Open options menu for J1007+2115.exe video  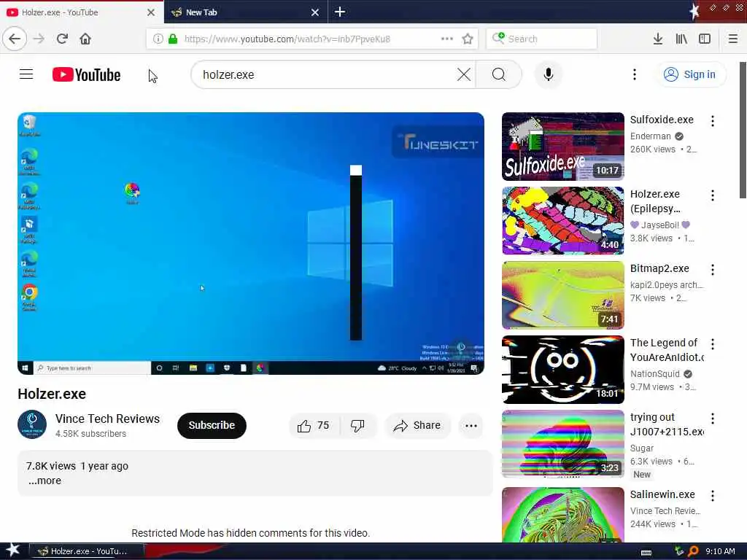[x=712, y=418]
